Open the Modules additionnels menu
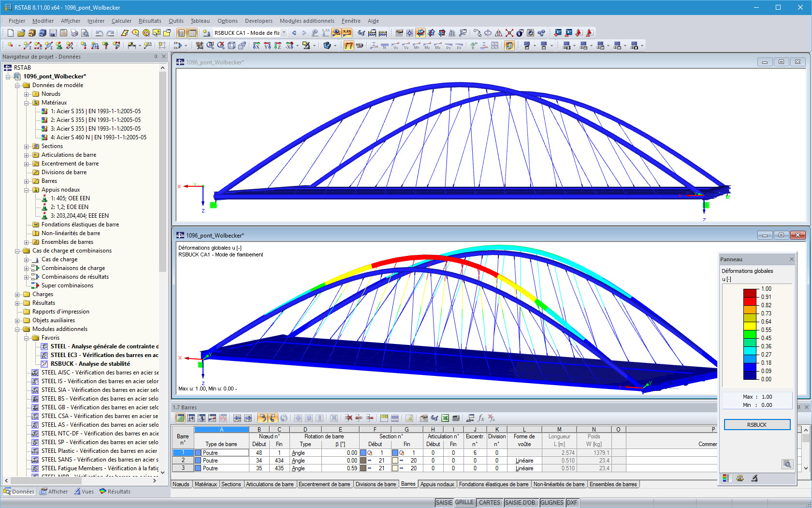Screen dimensions: 812x508 (x=307, y=21)
